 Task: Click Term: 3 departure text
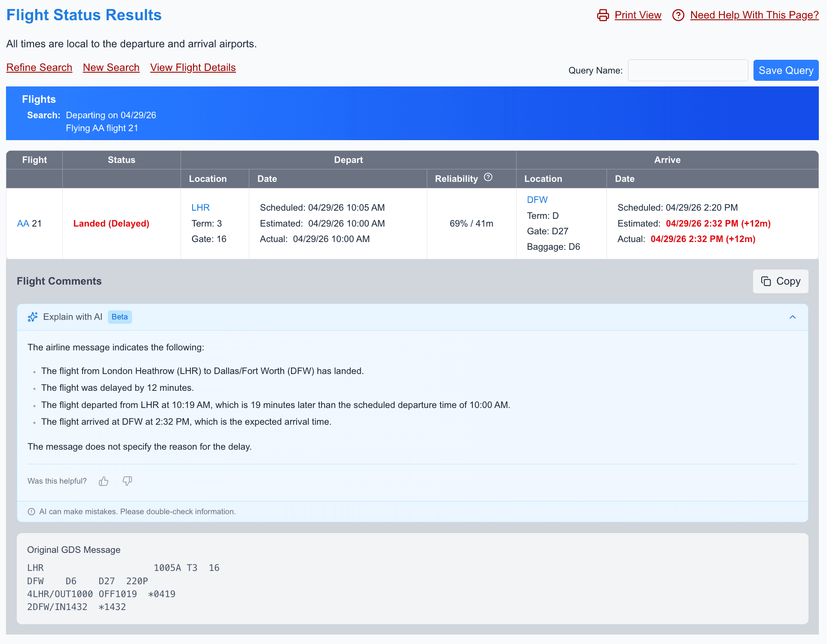[207, 224]
